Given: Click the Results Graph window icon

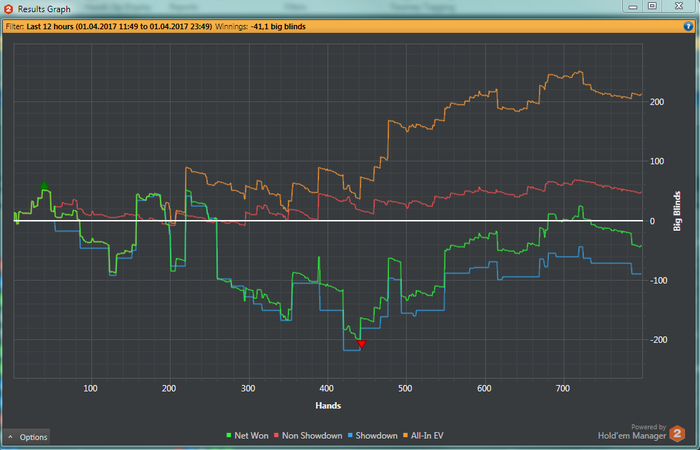Looking at the screenshot, I should [8, 8].
